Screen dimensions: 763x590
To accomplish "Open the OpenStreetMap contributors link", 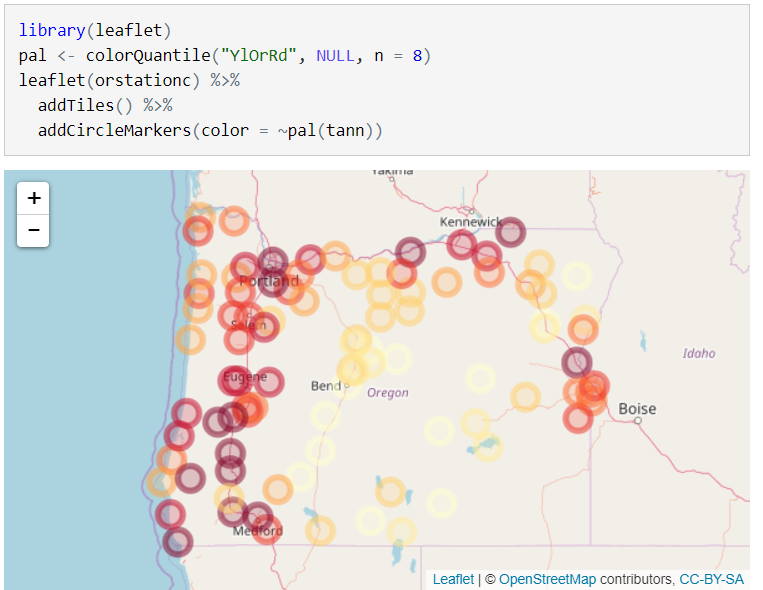I will tap(547, 579).
